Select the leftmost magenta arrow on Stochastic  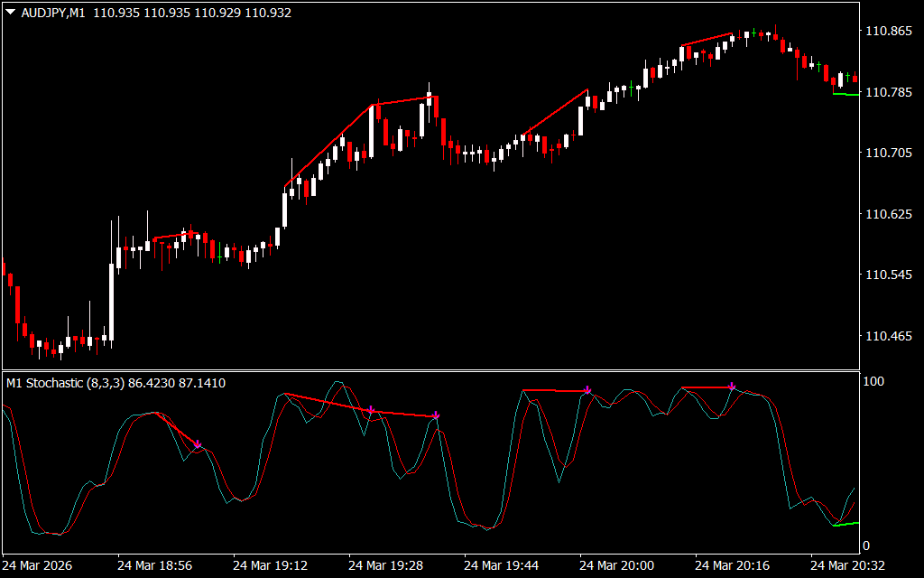point(198,444)
